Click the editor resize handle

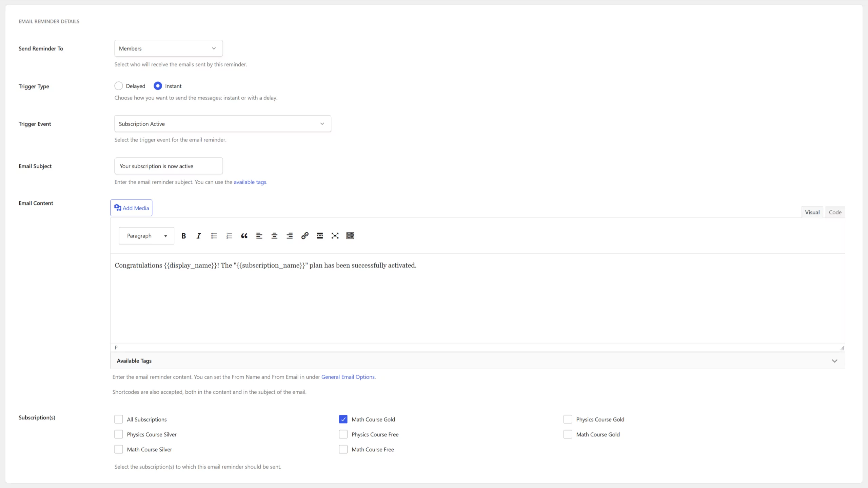(x=842, y=348)
